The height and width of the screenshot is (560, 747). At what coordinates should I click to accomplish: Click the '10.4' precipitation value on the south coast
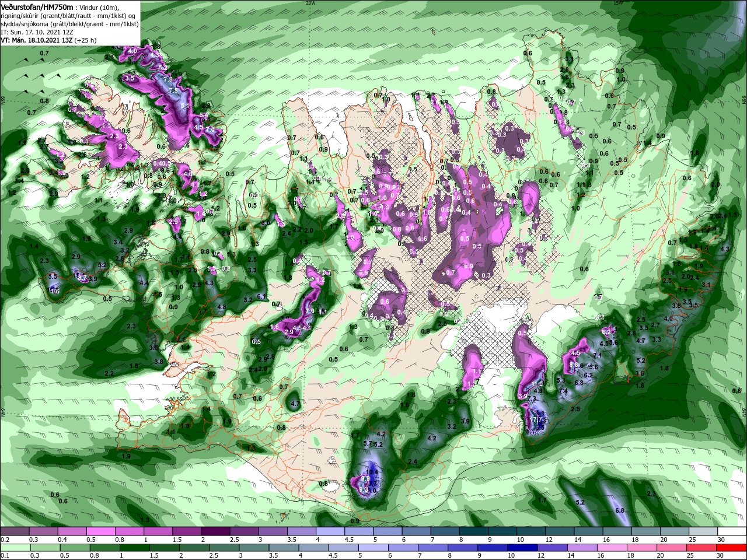coord(372,472)
